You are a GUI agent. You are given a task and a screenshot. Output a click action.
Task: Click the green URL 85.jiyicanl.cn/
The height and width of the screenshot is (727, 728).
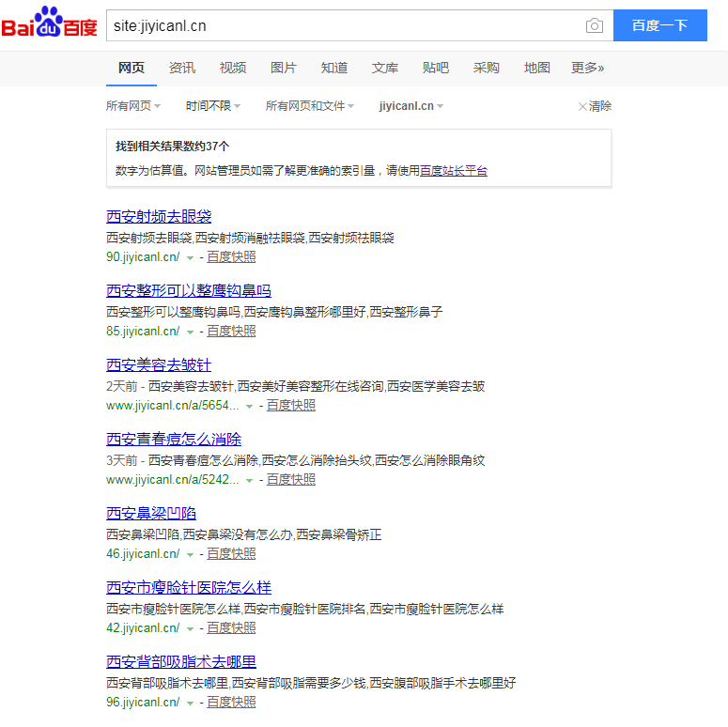pos(143,331)
